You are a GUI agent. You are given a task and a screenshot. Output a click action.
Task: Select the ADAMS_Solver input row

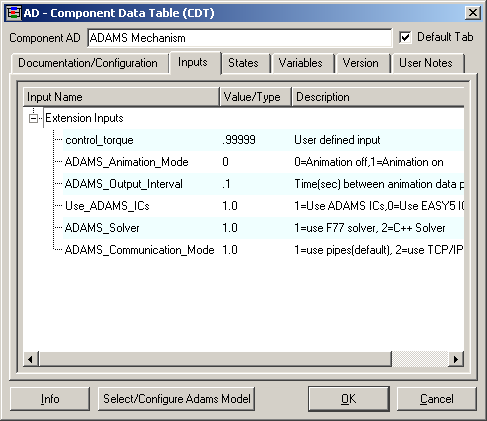263,228
